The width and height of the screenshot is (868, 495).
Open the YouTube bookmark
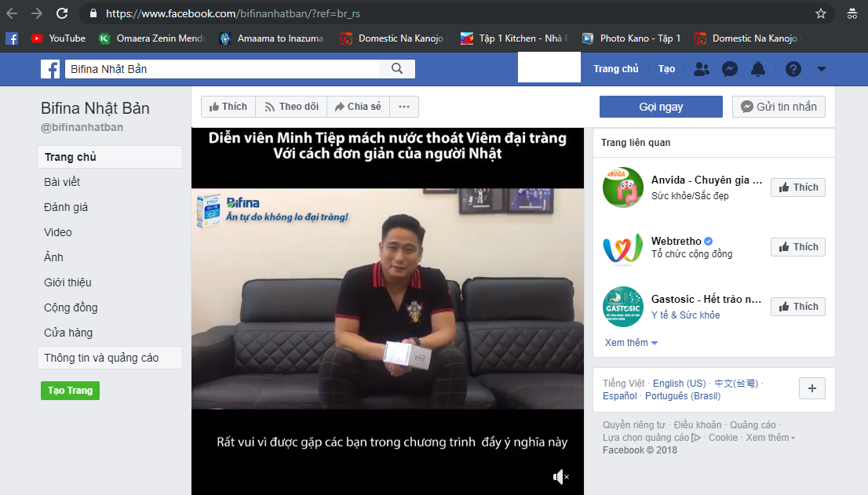tap(58, 38)
